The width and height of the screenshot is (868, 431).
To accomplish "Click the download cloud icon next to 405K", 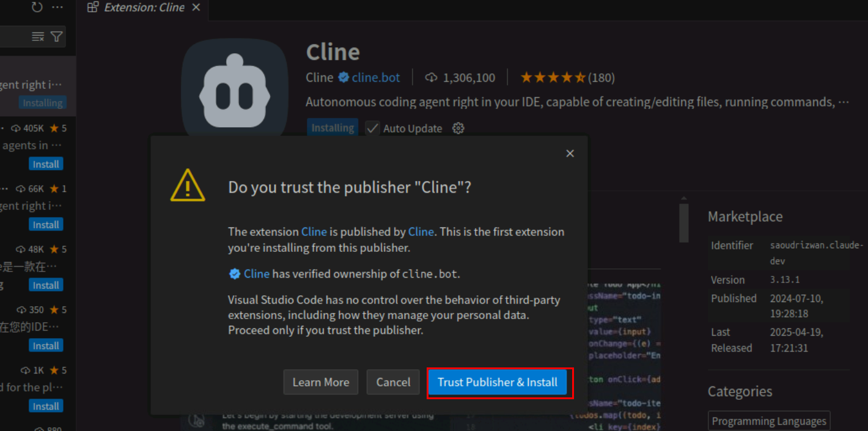I will [x=16, y=128].
